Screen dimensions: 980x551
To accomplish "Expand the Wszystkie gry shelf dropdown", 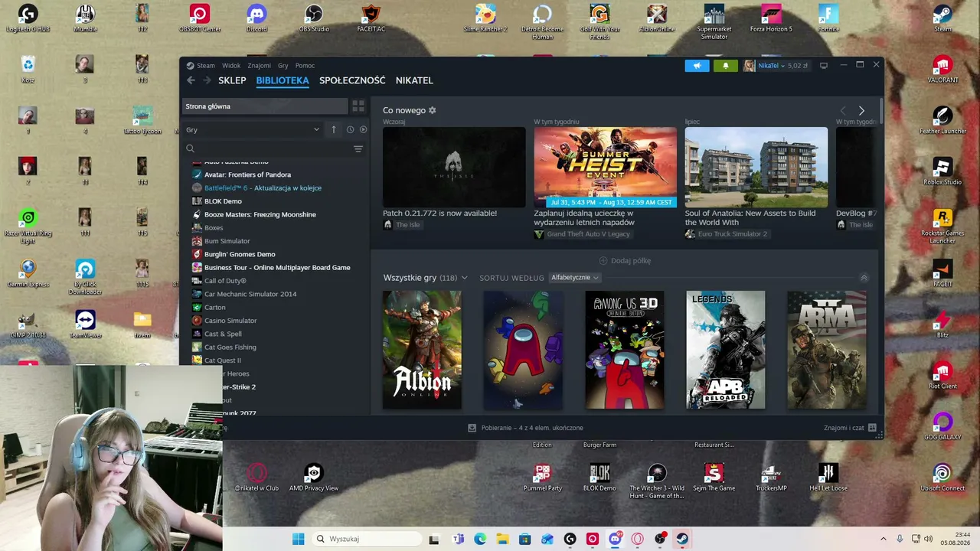I will tap(464, 278).
